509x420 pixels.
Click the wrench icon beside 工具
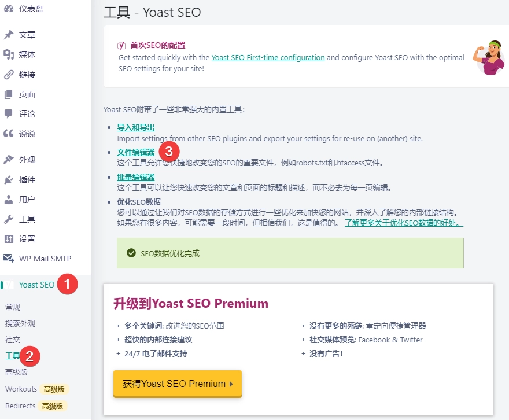[9, 219]
